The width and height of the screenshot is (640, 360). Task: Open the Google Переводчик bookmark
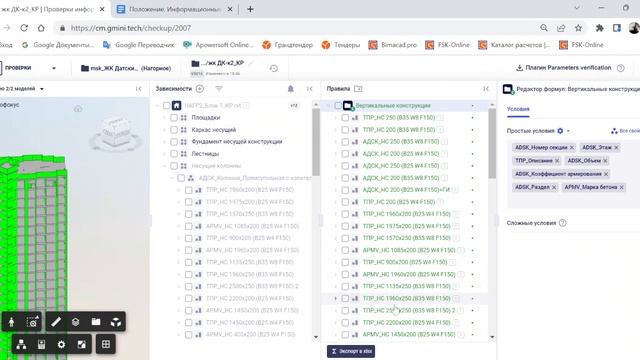click(139, 45)
